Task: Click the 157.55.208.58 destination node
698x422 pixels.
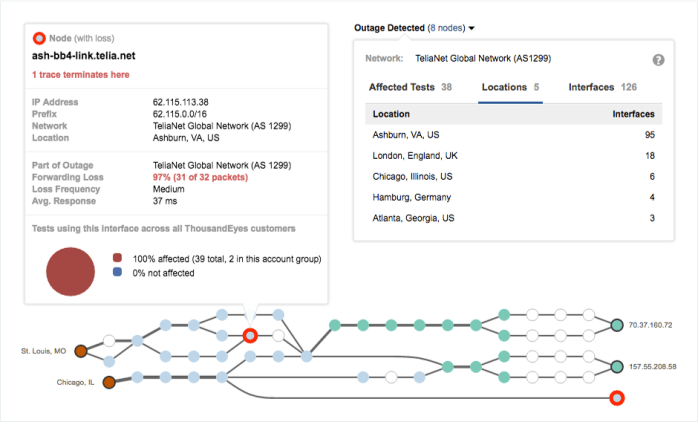Action: pyautogui.click(x=617, y=367)
